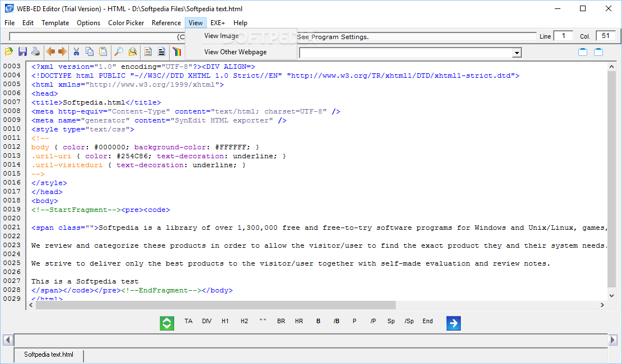Viewport: 622px width, 364px height.
Task: Insert bold B opening tag
Action: (x=318, y=321)
